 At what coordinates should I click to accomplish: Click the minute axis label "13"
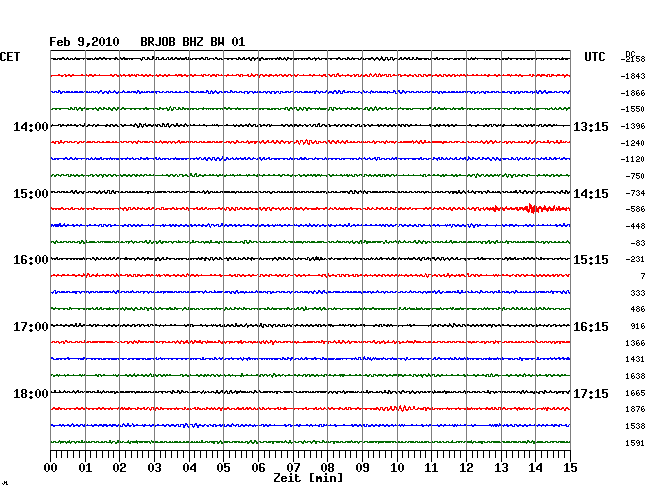pyautogui.click(x=501, y=468)
